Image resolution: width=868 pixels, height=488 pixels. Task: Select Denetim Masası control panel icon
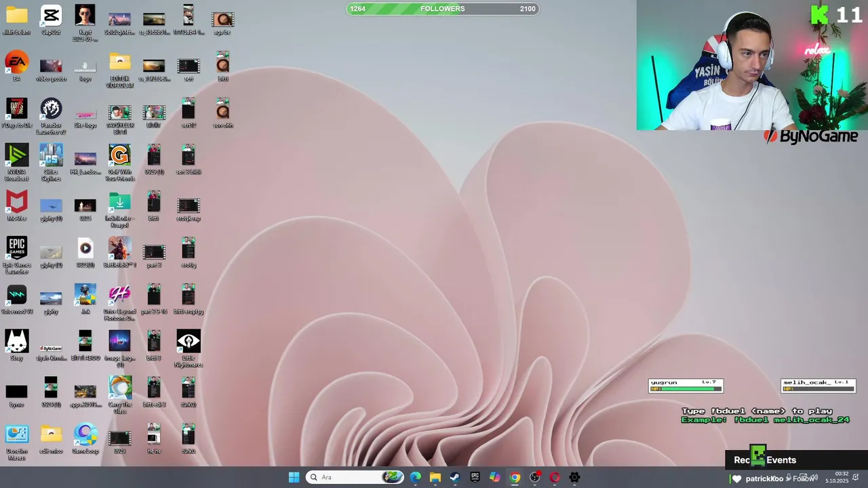click(16, 442)
